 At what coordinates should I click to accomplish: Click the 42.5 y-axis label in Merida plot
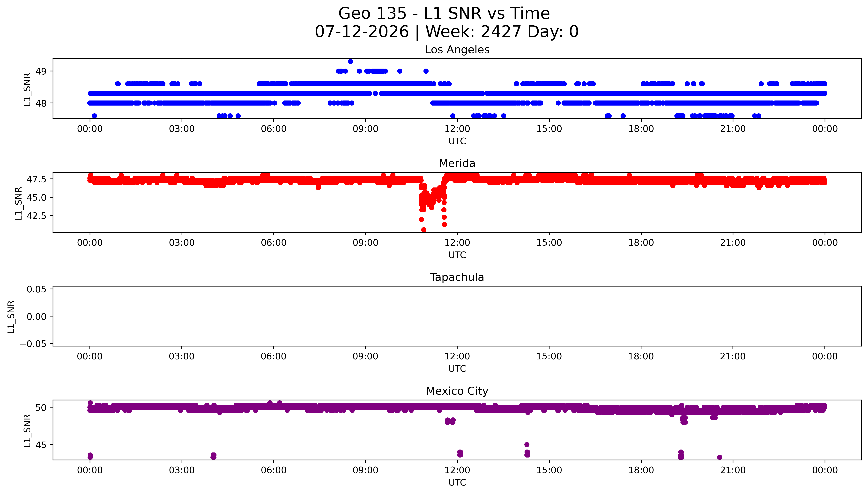[x=37, y=216]
